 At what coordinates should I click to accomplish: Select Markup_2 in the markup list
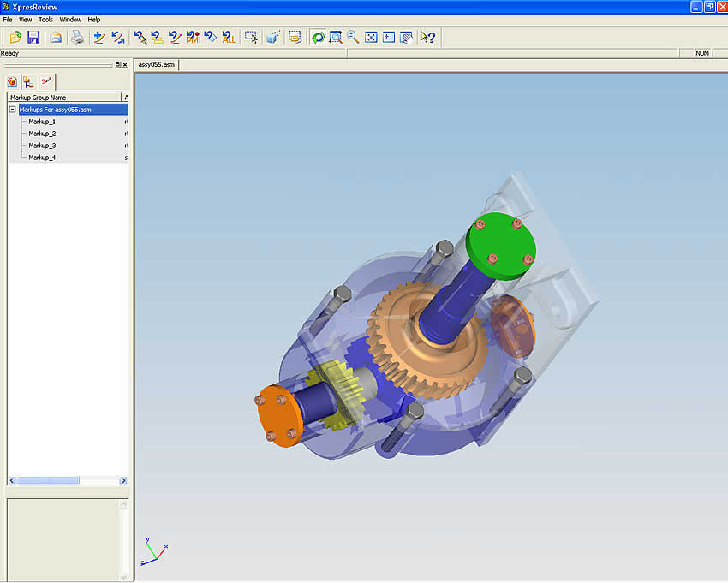42,134
